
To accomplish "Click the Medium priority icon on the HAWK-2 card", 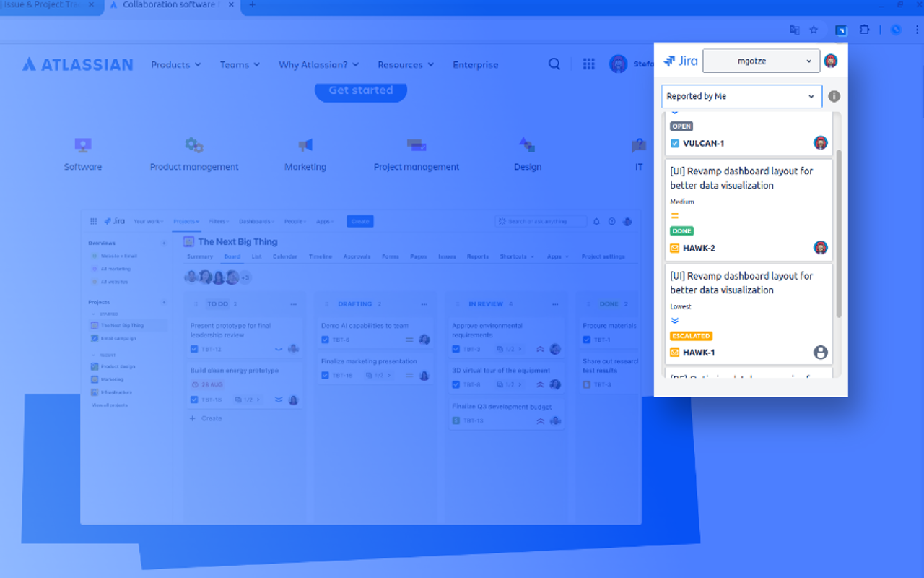I will [675, 216].
